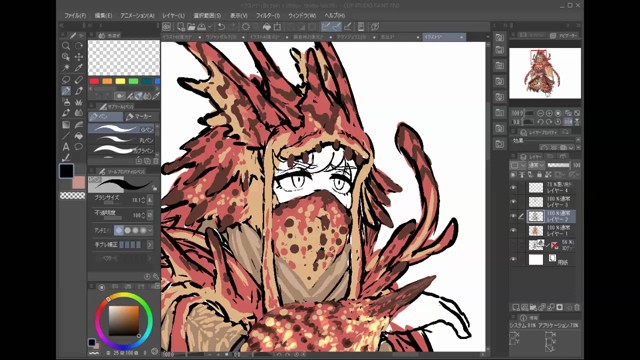Click the layer opacity slider
The image size is (640, 360).
558,165
